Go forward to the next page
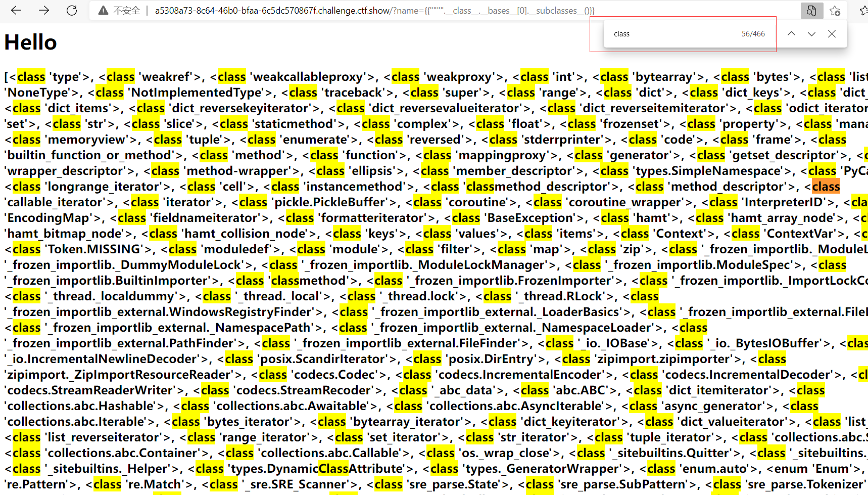Screen dimensions: 868x495 44,10
